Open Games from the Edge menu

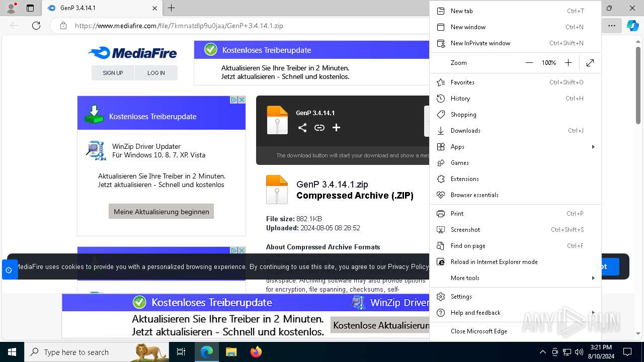tap(515, 163)
